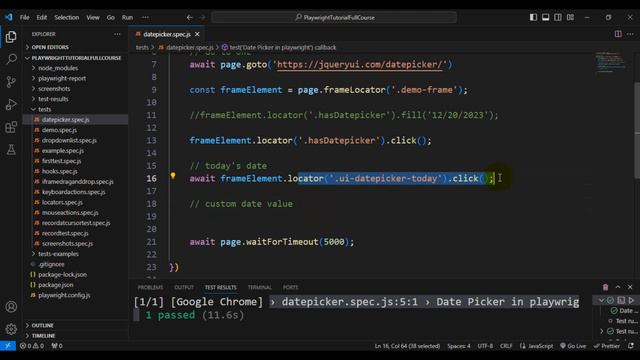The image size is (640, 360).
Task: Toggle the primary side bar layout icon
Action: click(x=533, y=17)
